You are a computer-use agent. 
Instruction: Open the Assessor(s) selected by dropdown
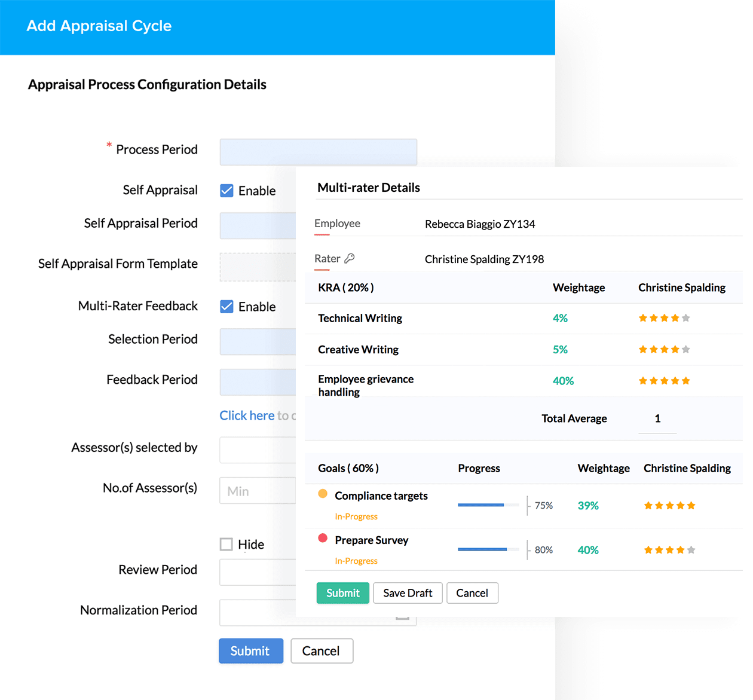click(x=258, y=450)
